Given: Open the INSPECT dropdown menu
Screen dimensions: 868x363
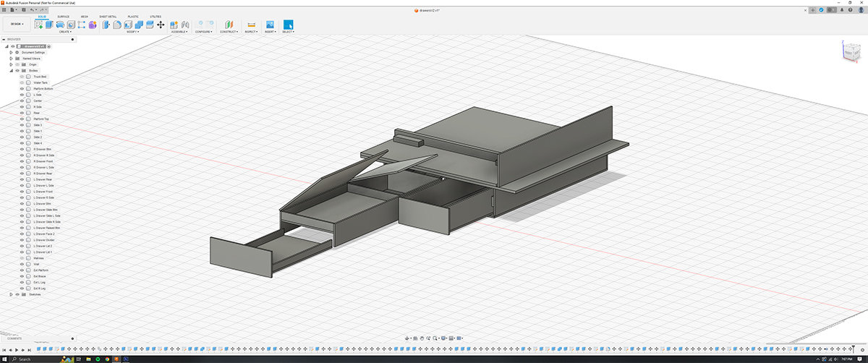Looking at the screenshot, I should (251, 32).
